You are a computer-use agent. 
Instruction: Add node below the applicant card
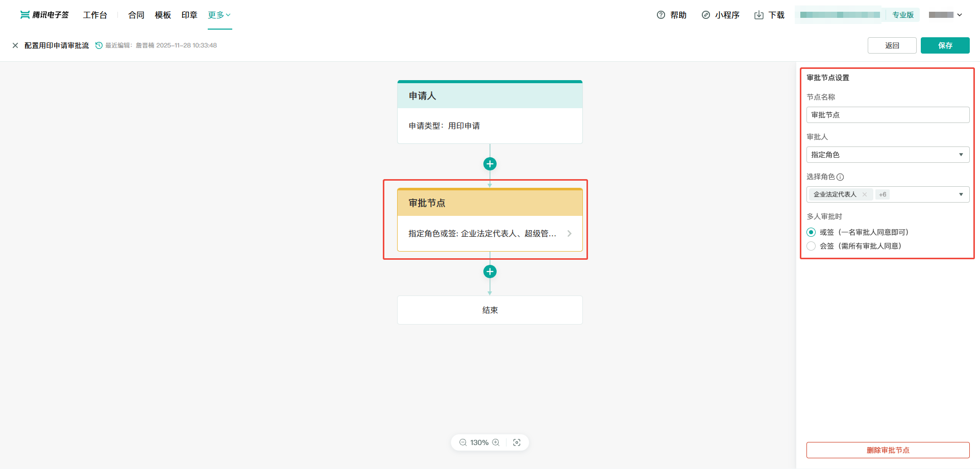(x=490, y=164)
